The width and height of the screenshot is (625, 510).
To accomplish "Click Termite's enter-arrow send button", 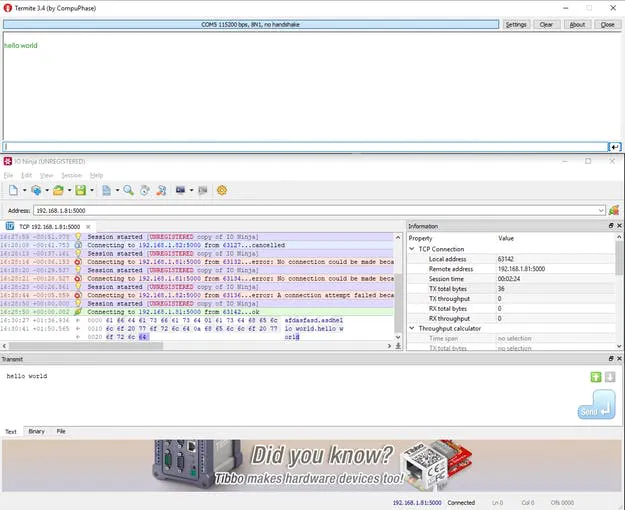I will click(615, 147).
